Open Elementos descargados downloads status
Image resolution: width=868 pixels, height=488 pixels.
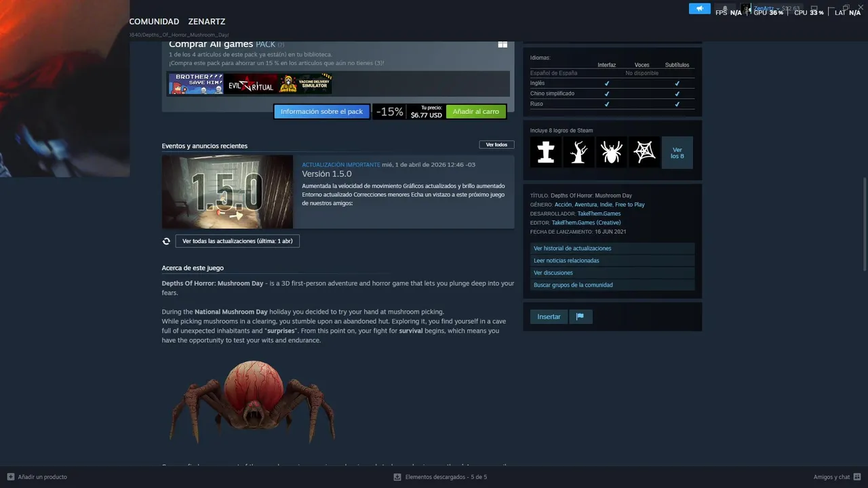click(440, 477)
